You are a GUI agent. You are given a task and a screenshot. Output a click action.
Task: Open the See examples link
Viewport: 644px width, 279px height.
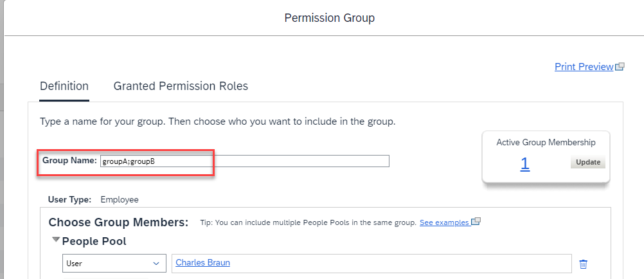444,222
